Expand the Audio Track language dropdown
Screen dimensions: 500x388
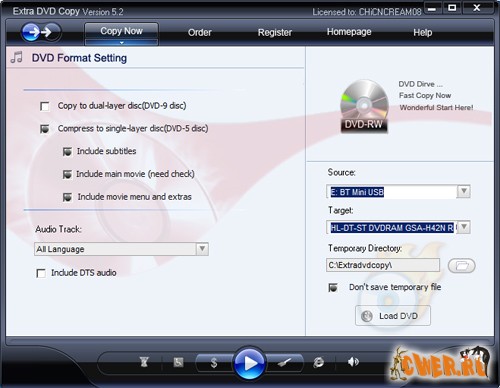(x=202, y=249)
